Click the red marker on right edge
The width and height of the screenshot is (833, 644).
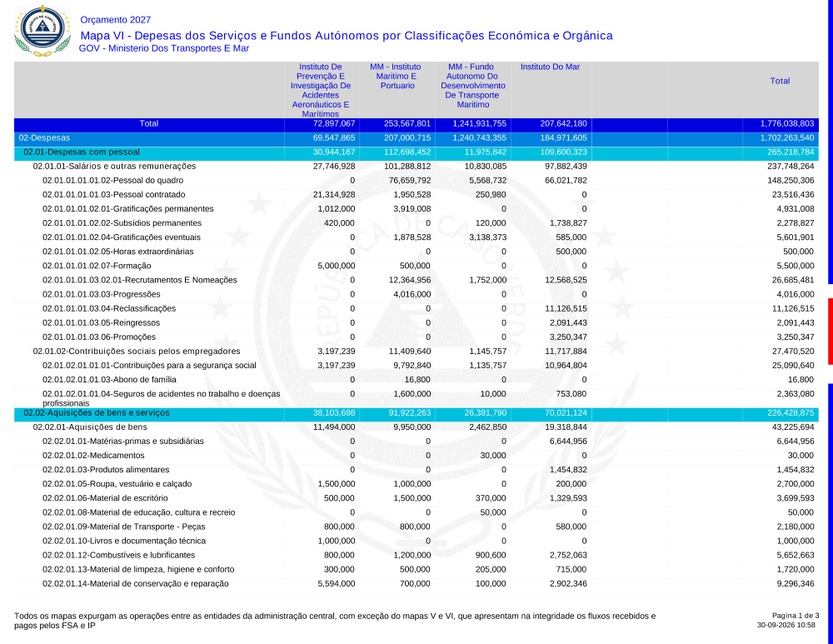831,332
